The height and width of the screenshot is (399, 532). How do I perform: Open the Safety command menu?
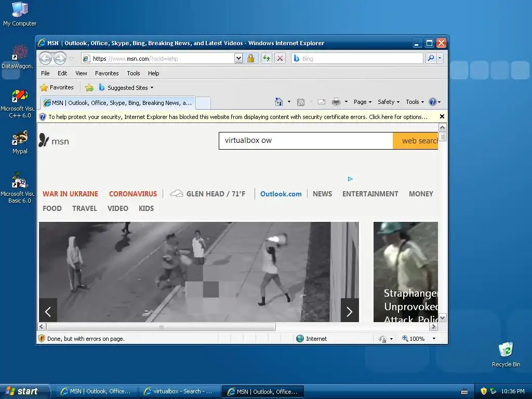[389, 102]
